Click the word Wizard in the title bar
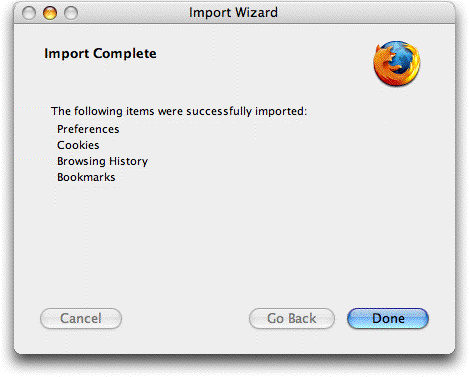469x377 pixels. [256, 13]
